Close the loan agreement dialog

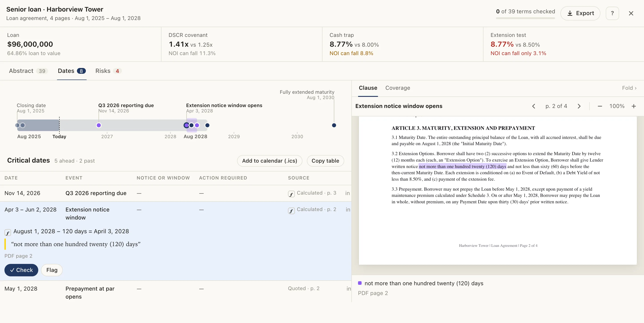click(x=631, y=13)
